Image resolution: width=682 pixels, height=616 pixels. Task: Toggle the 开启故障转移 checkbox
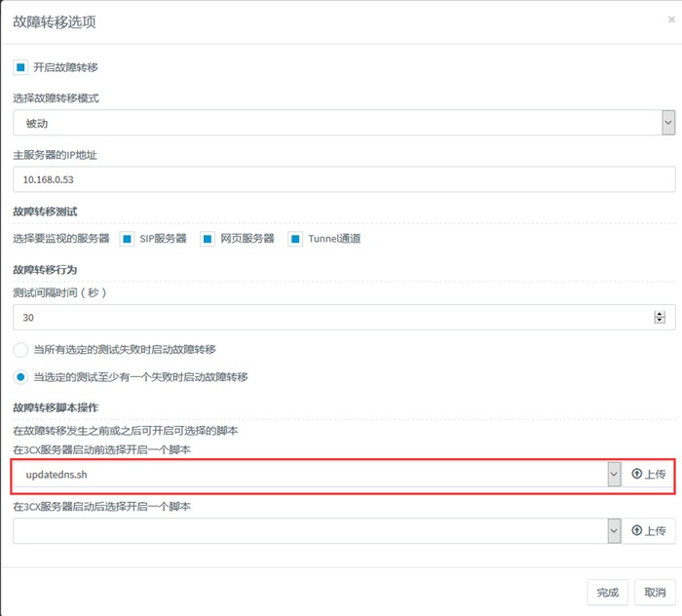(20, 67)
